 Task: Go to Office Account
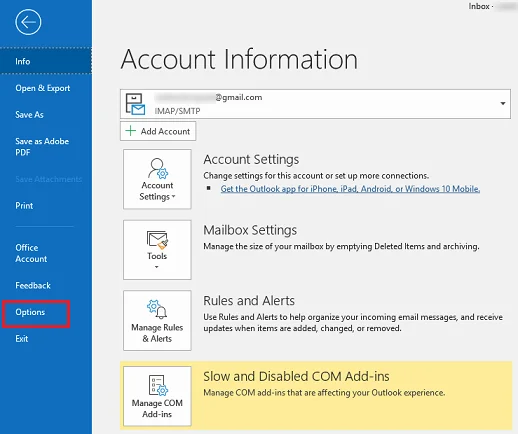pos(31,253)
